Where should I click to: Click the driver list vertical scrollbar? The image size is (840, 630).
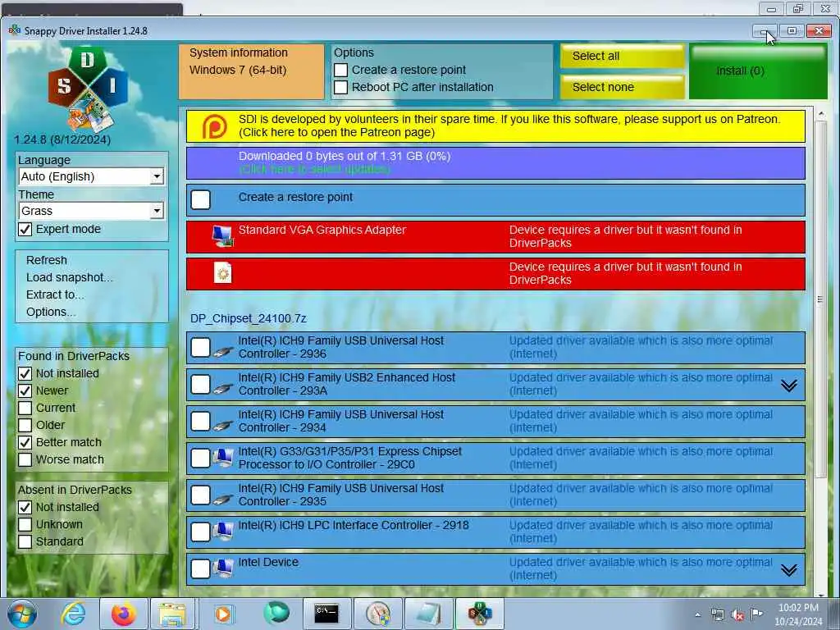pos(820,299)
